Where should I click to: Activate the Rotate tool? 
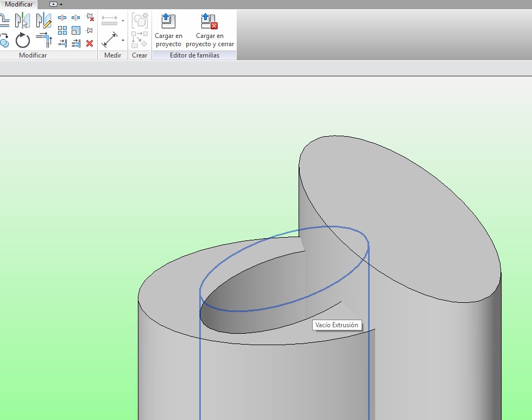click(23, 40)
